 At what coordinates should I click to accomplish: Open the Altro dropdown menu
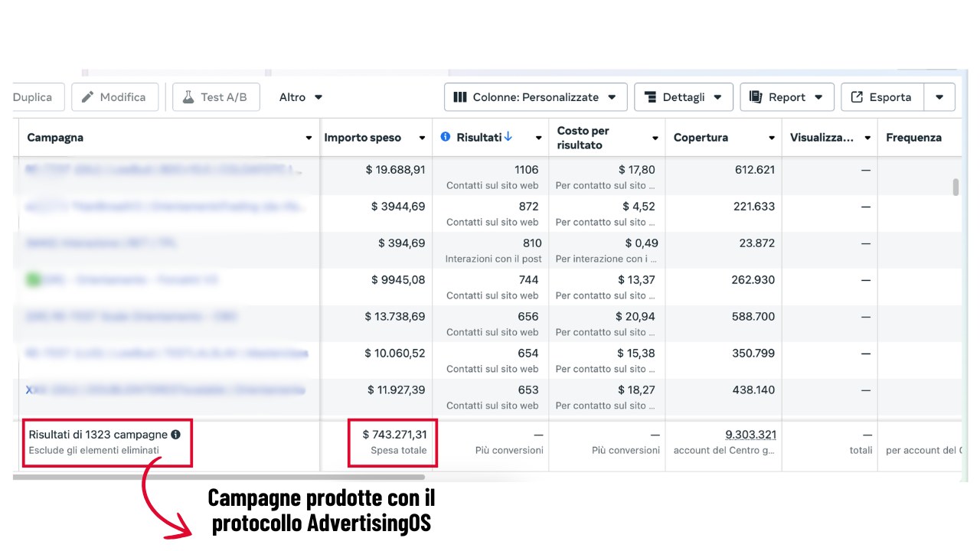tap(301, 97)
